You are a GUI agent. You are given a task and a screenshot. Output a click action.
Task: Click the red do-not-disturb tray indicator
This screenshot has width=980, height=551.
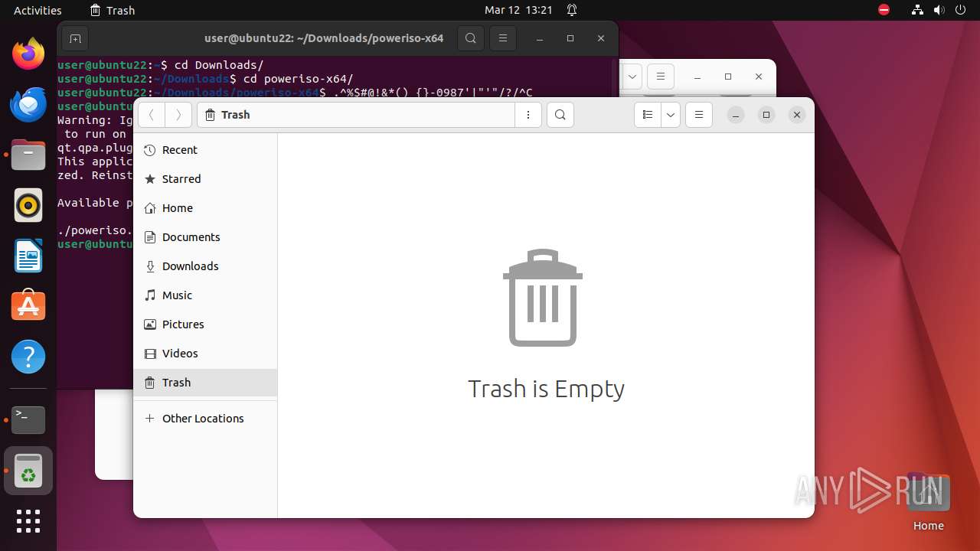click(x=884, y=10)
